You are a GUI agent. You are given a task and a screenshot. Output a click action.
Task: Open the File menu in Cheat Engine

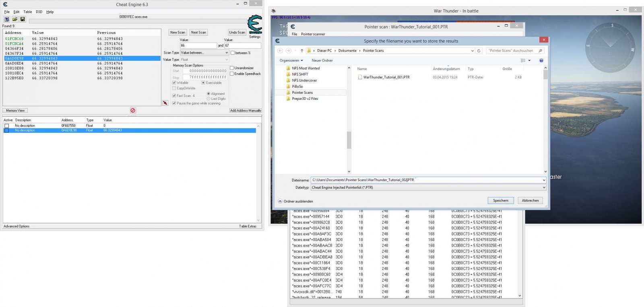(x=7, y=12)
